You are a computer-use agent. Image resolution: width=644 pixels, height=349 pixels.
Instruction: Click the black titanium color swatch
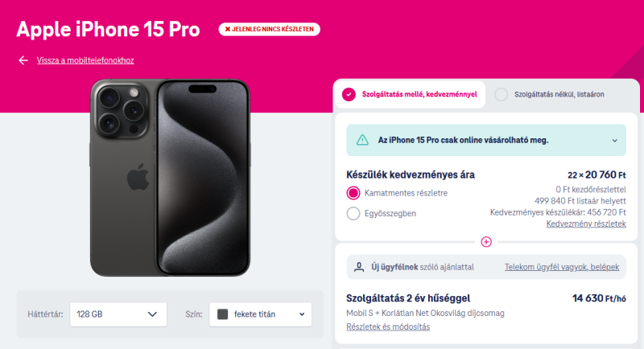(223, 314)
